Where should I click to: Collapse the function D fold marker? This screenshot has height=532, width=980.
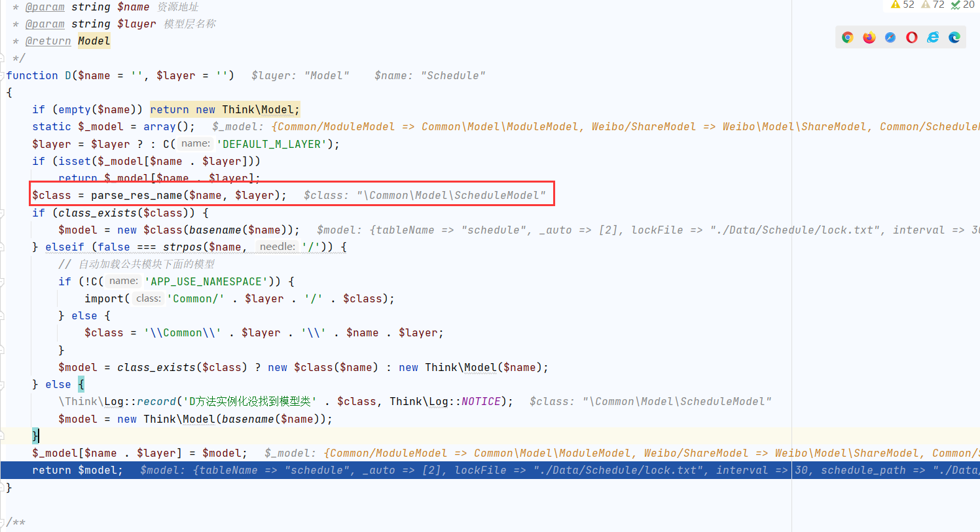(2, 76)
